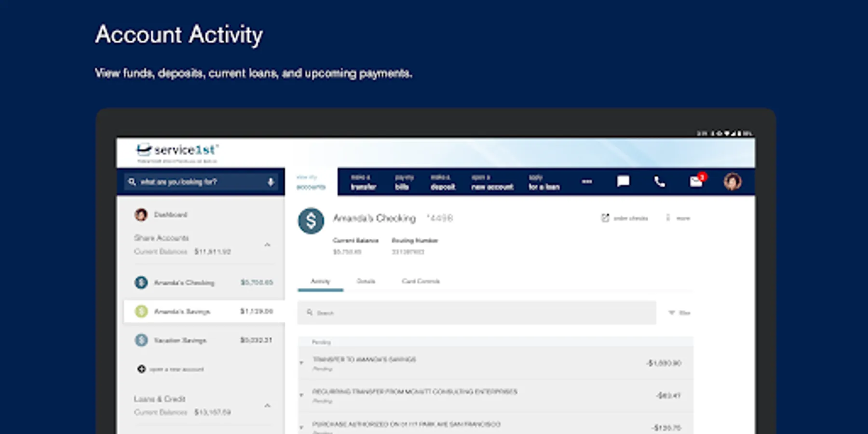Screen dimensions: 868x434
Task: Click the Amanda's Savings balance amount
Action: [x=257, y=312]
